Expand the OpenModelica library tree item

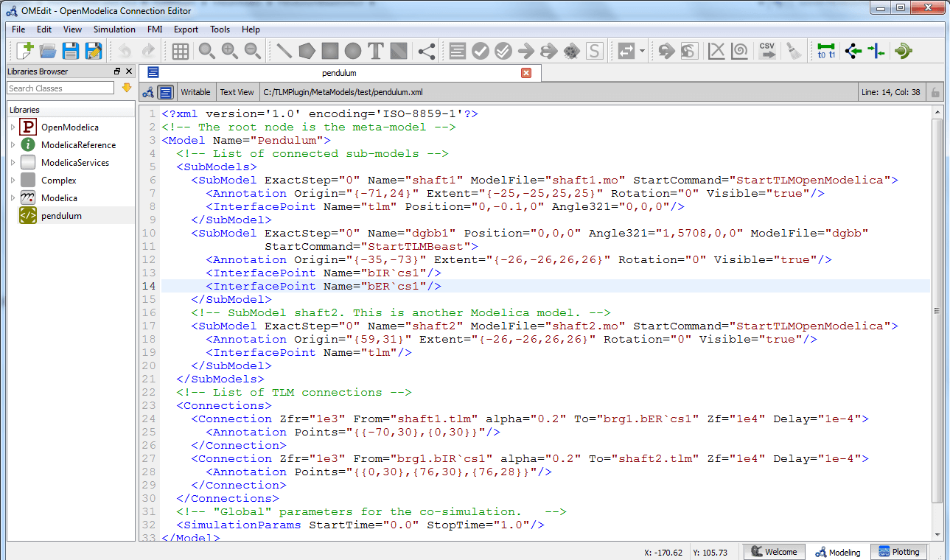[x=12, y=127]
